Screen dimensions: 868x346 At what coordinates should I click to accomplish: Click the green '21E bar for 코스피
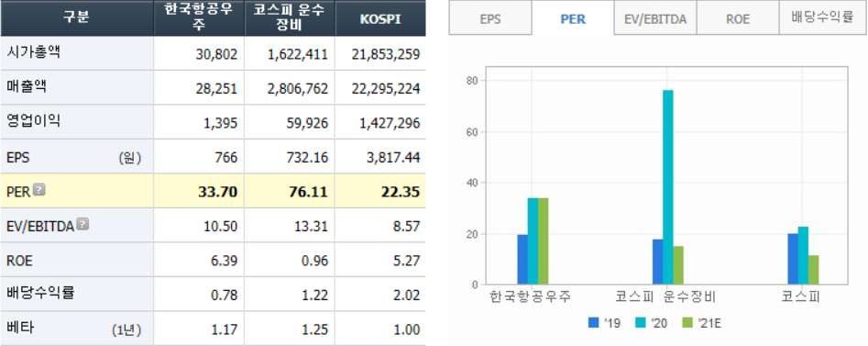[813, 270]
